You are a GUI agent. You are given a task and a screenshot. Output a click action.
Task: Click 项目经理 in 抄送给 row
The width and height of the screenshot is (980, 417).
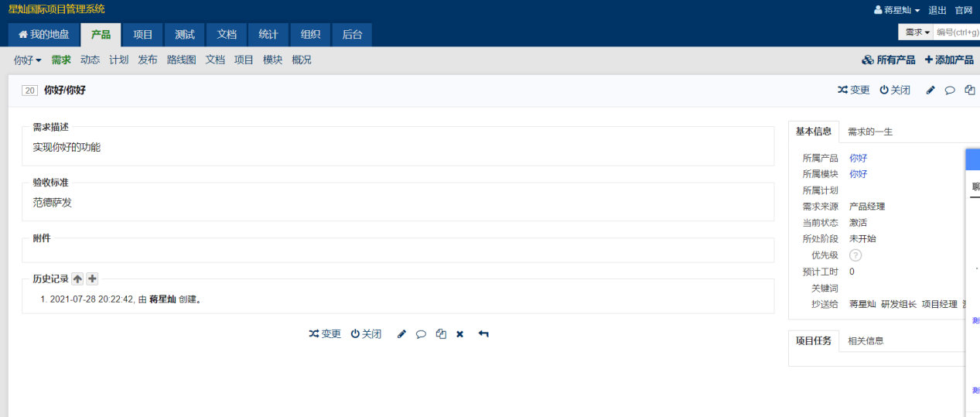pyautogui.click(x=940, y=304)
